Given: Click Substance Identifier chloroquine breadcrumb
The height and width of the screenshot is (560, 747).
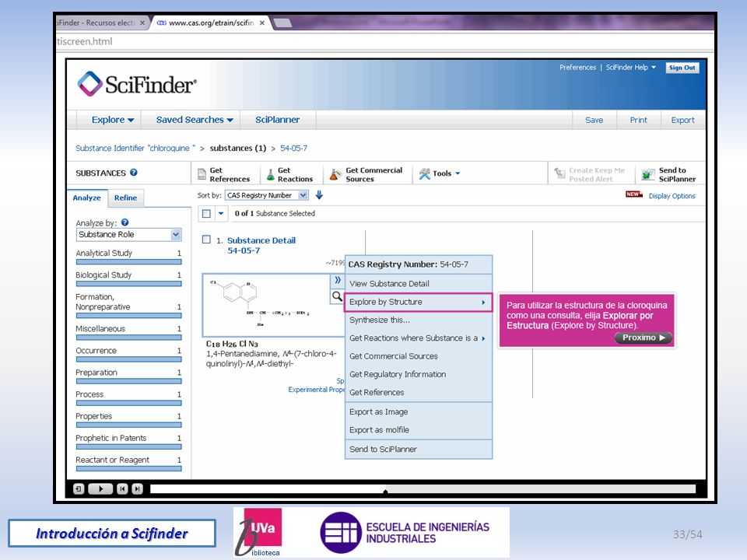Looking at the screenshot, I should click(135, 148).
